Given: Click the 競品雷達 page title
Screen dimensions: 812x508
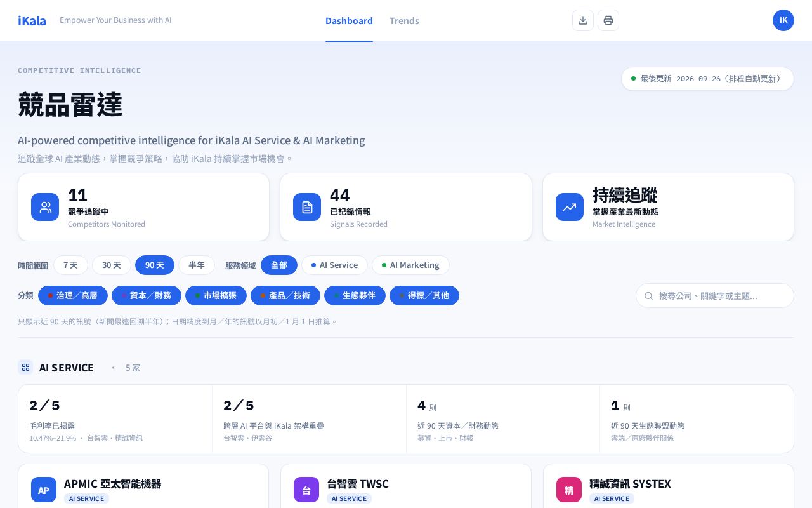Looking at the screenshot, I should coord(70,104).
